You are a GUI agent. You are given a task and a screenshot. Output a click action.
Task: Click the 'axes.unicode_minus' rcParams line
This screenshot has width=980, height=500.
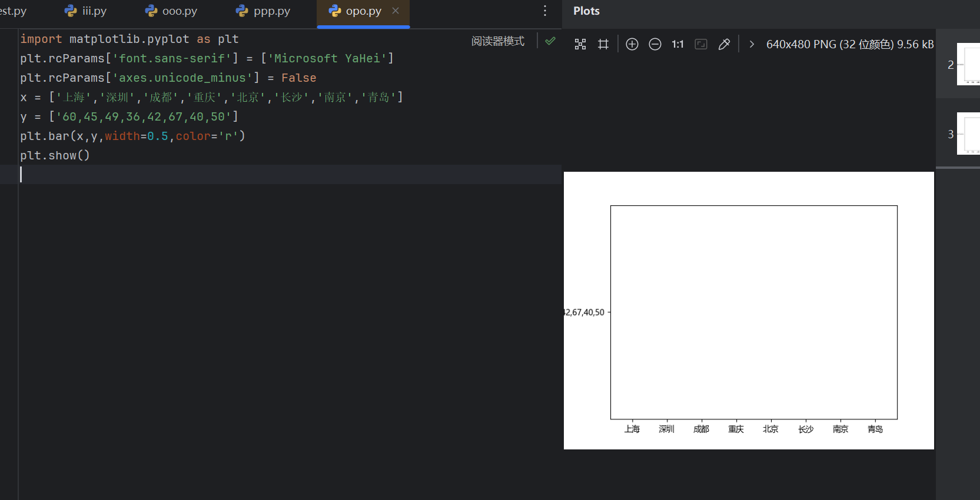point(168,78)
